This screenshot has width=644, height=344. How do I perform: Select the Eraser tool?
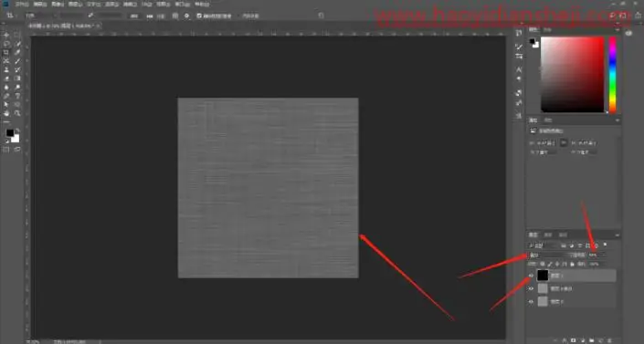pyautogui.click(x=6, y=78)
